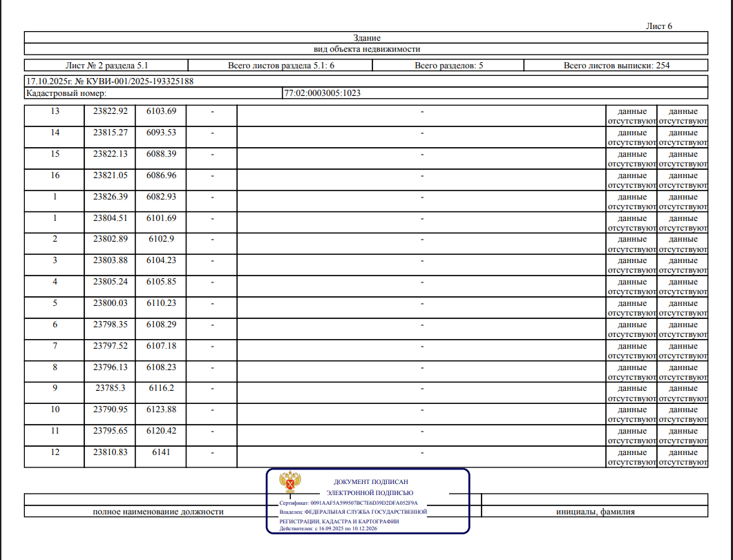Click the request number КУВИ-001/2025-193325188 line
The image size is (733, 560).
click(x=110, y=81)
